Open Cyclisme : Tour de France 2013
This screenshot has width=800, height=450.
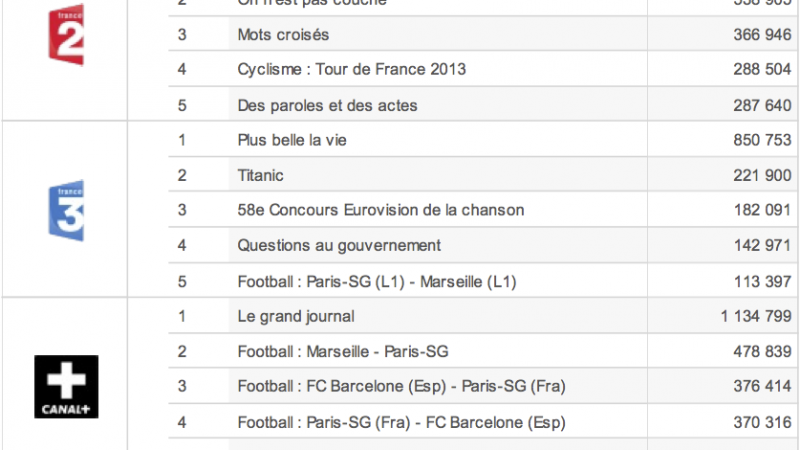tap(352, 70)
